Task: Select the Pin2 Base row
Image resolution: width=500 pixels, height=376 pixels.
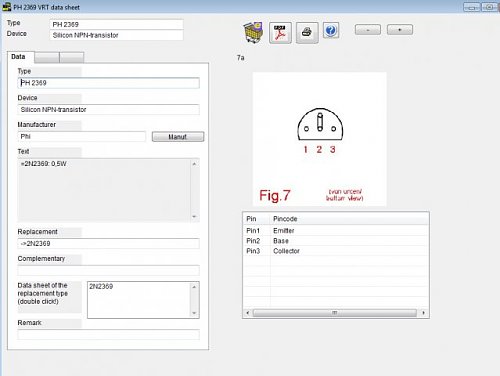Action: [x=336, y=241]
